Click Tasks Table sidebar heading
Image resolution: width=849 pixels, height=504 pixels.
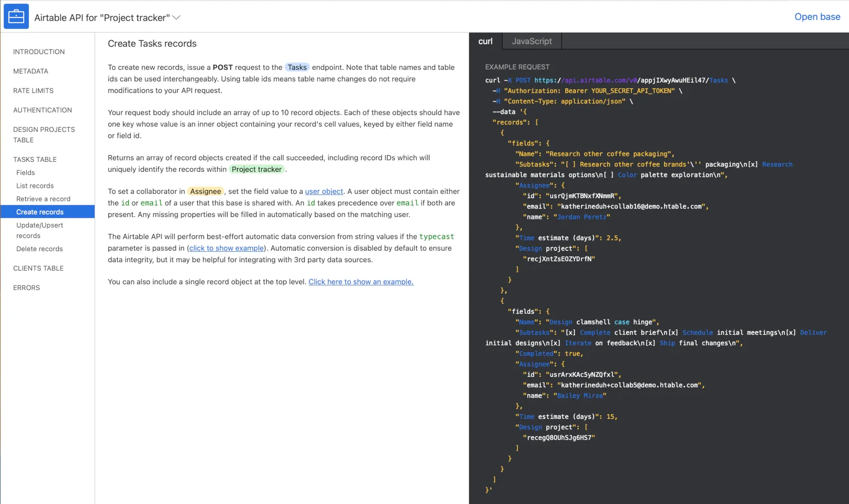35,159
